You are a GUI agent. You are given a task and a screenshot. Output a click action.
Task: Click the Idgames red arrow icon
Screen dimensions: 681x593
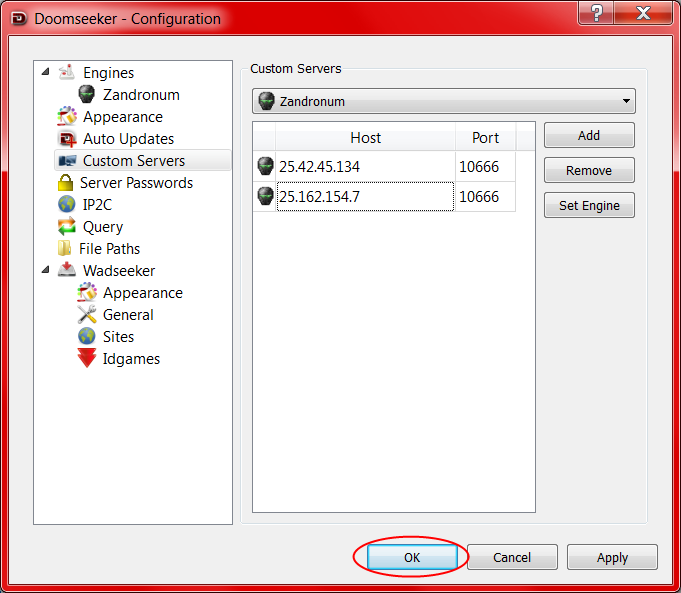pyautogui.click(x=87, y=358)
